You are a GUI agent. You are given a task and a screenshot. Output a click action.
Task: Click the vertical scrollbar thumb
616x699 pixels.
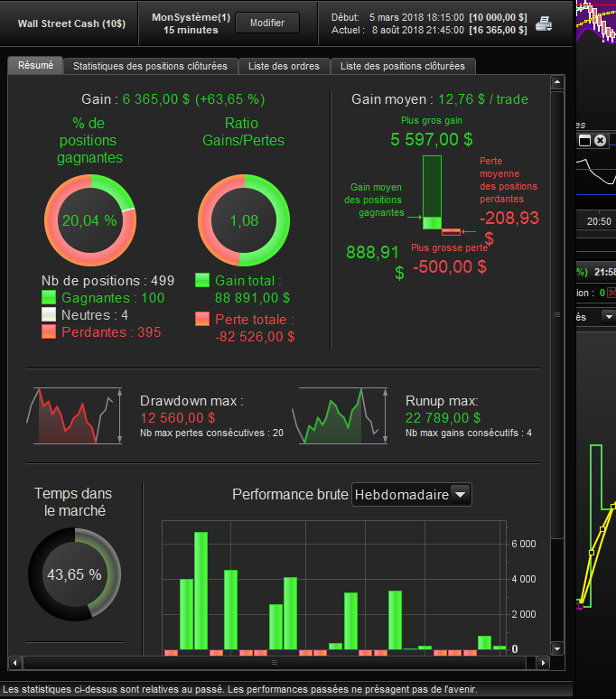coord(557,314)
